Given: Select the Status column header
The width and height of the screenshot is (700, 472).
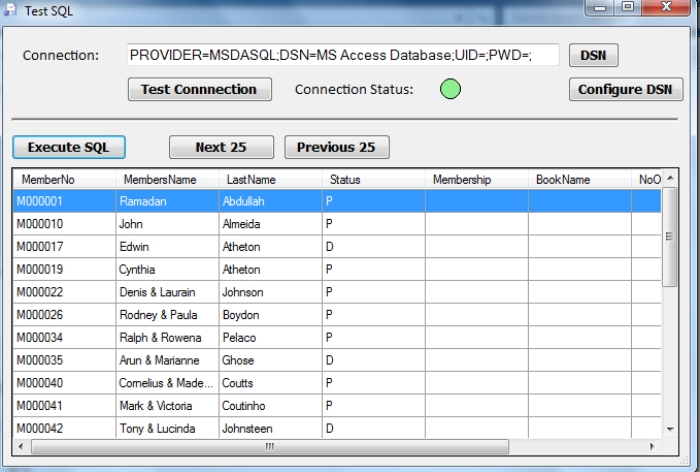Looking at the screenshot, I should click(x=373, y=180).
